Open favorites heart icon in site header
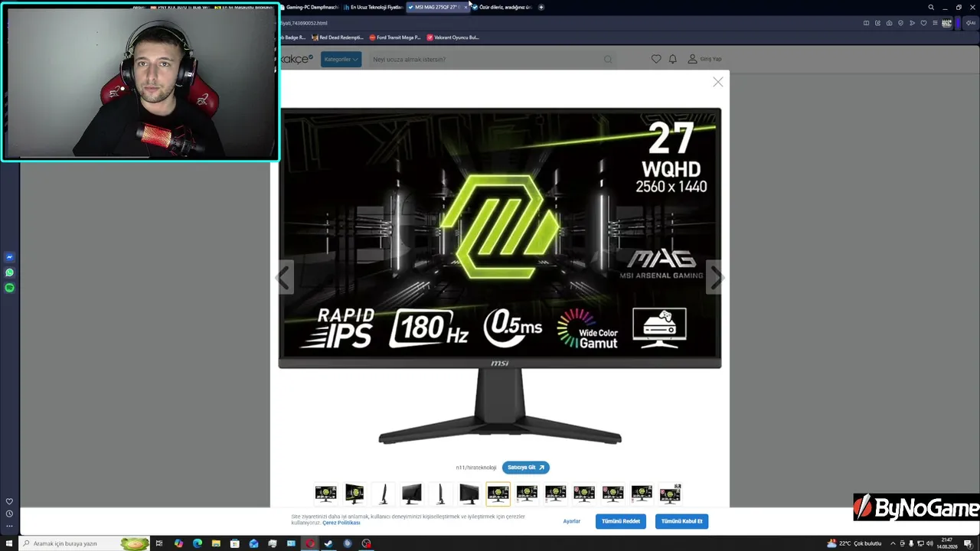Screen dimensions: 980x551 pyautogui.click(x=656, y=59)
